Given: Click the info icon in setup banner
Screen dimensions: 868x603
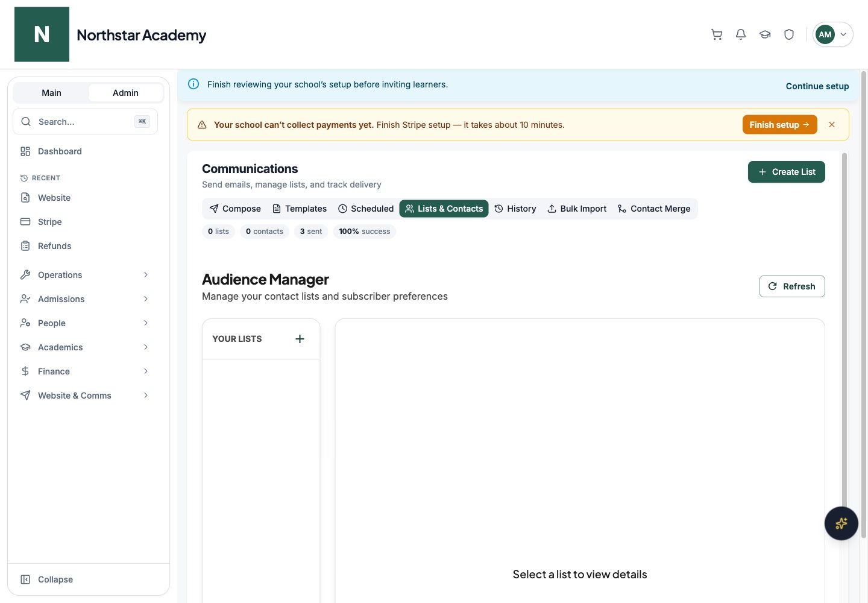Looking at the screenshot, I should click(x=193, y=84).
